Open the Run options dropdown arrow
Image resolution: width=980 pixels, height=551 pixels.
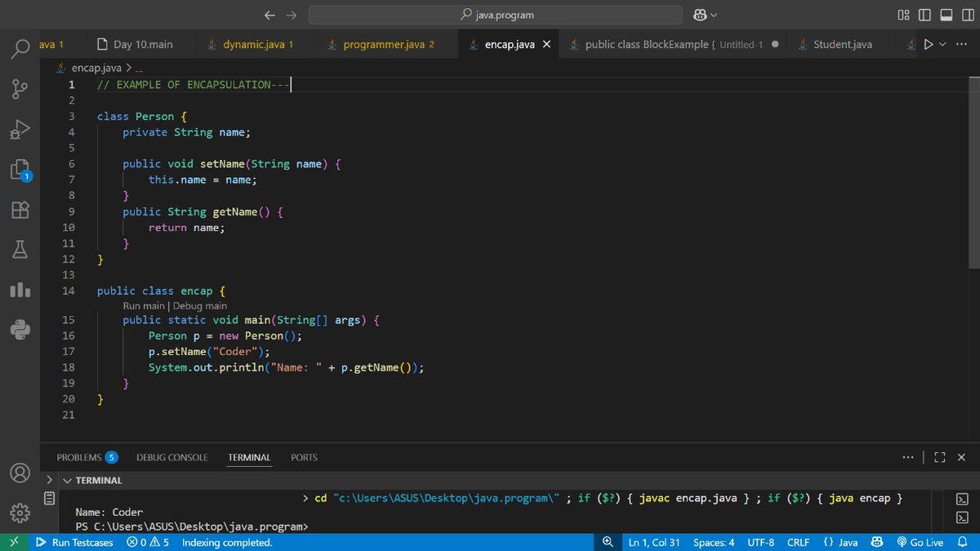(x=943, y=44)
